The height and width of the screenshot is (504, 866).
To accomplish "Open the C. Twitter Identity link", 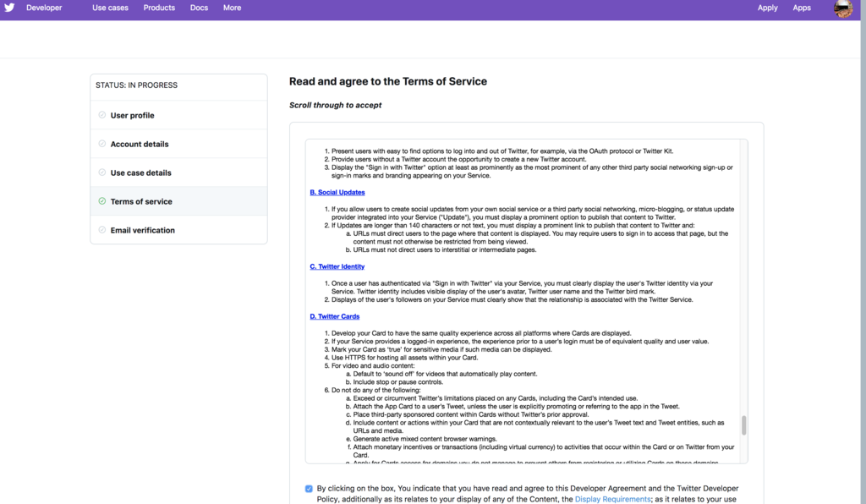I will tap(337, 266).
